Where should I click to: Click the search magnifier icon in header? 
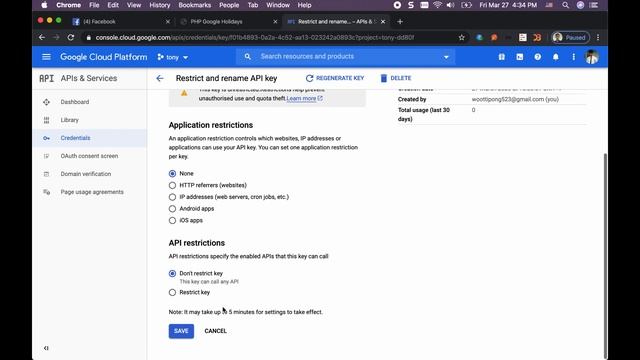pos(247,57)
